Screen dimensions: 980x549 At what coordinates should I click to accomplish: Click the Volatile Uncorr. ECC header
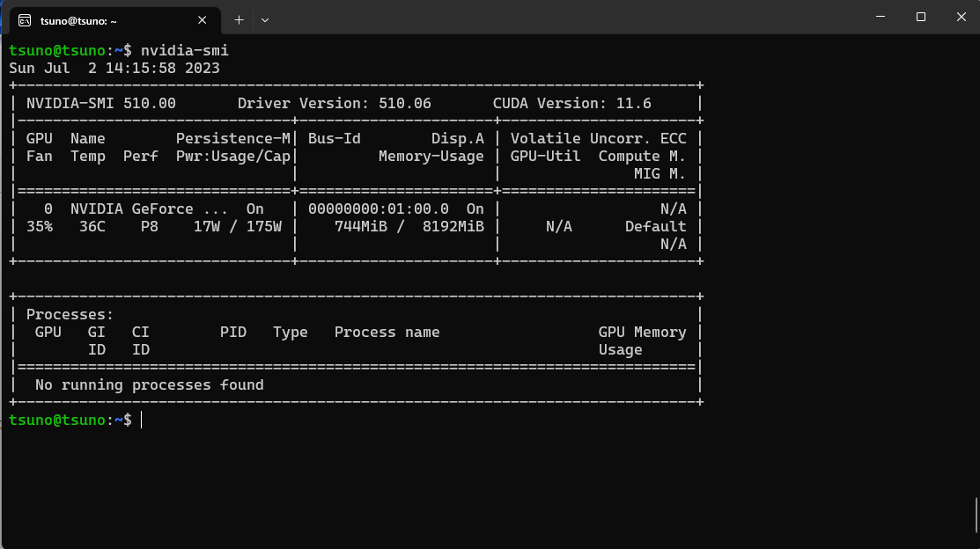[x=598, y=138]
